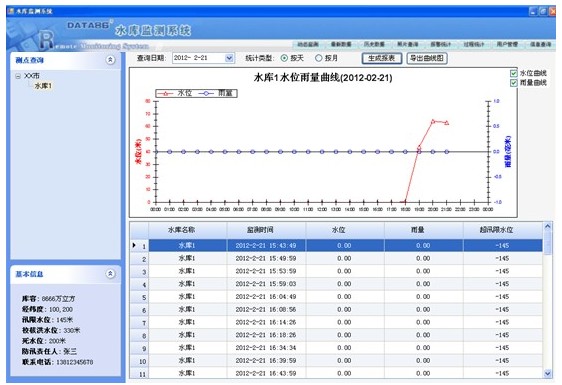Collapse the 测点查询 panel chevron icon

(110, 60)
